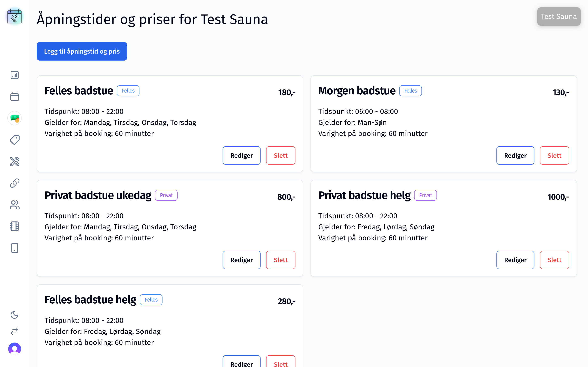Open your profile via the avatar icon
Viewport: 588px width, 367px height.
click(x=14, y=349)
